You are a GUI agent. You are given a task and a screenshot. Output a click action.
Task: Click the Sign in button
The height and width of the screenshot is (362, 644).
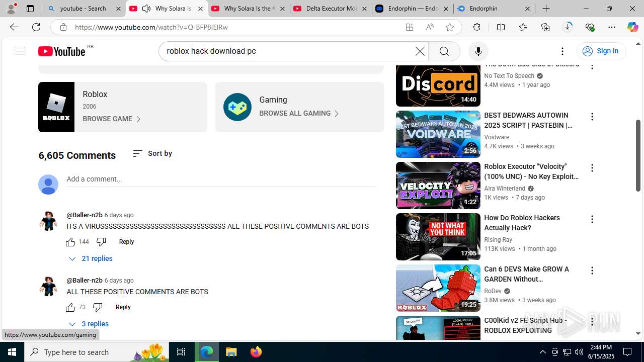(x=601, y=51)
